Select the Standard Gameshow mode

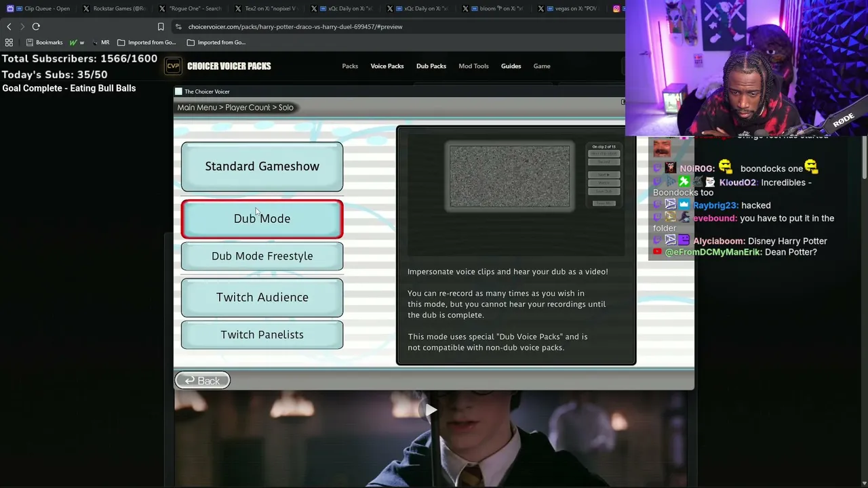pos(262,167)
